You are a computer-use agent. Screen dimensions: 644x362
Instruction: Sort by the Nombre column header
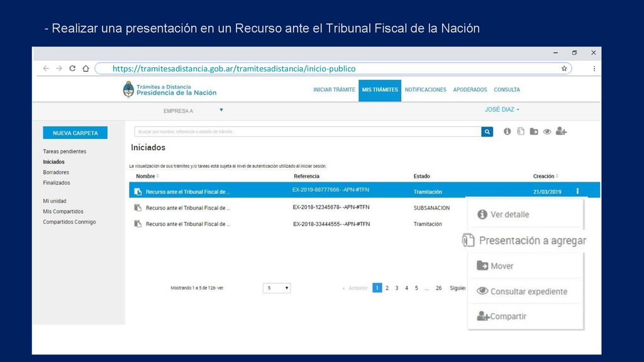pos(147,176)
